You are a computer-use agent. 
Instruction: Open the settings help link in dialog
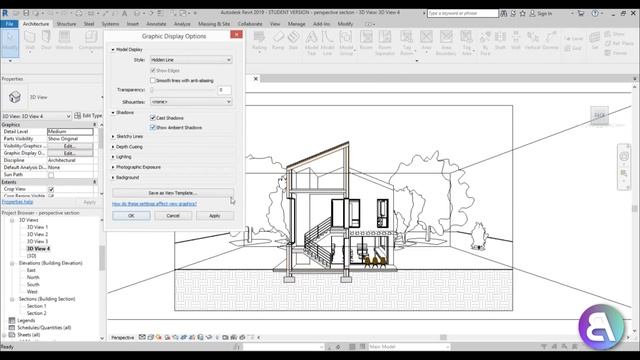pyautogui.click(x=154, y=204)
